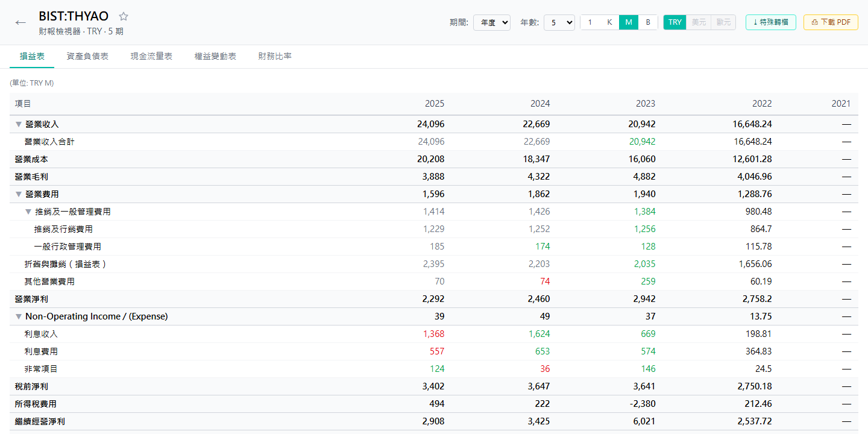Click the -2,380 income tax value
The width and height of the screenshot is (868, 434).
tap(643, 404)
